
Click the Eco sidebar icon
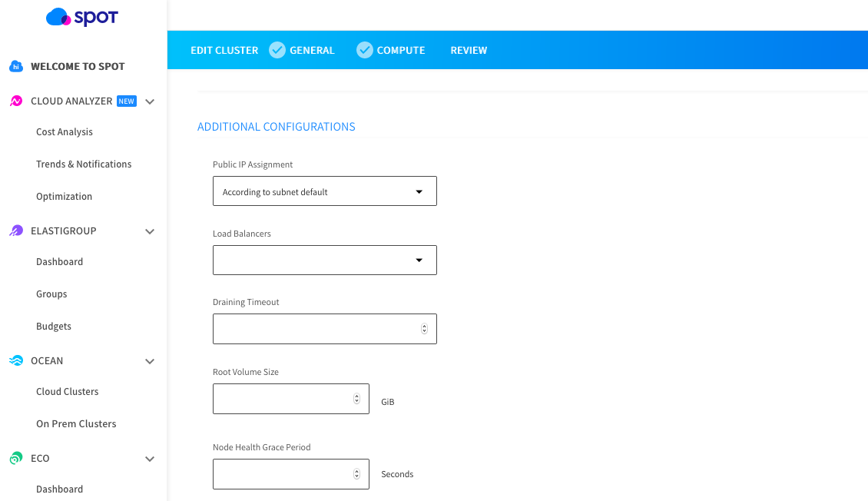point(16,459)
